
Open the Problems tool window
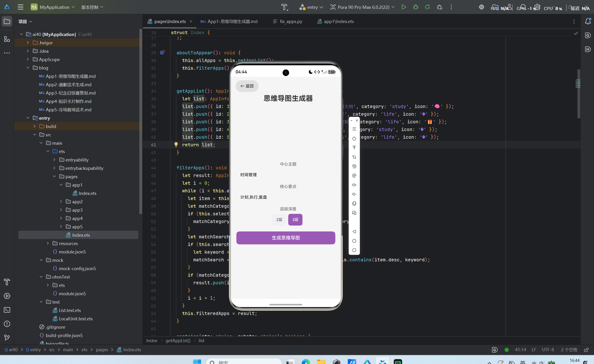7,324
